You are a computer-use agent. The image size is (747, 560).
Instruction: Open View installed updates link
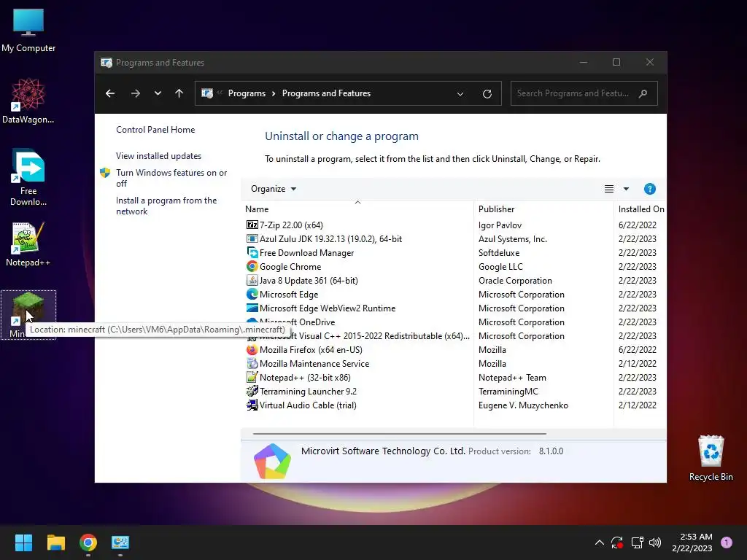point(158,156)
